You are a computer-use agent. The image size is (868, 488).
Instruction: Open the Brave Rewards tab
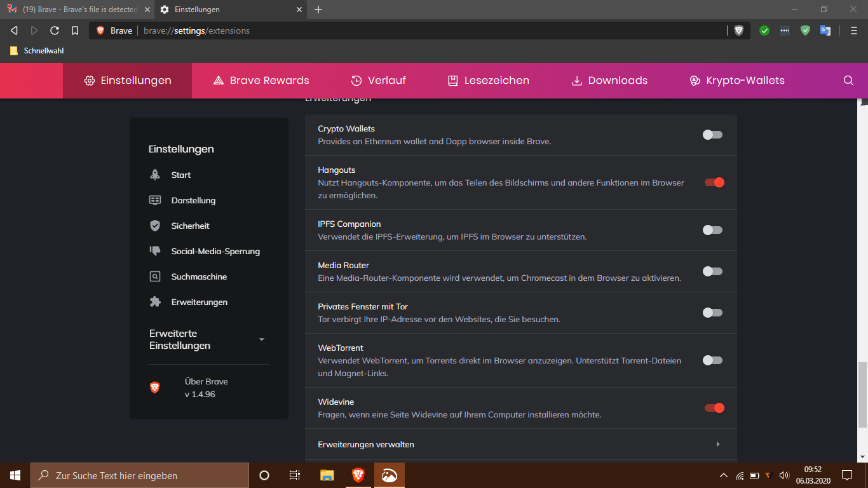[x=261, y=81]
